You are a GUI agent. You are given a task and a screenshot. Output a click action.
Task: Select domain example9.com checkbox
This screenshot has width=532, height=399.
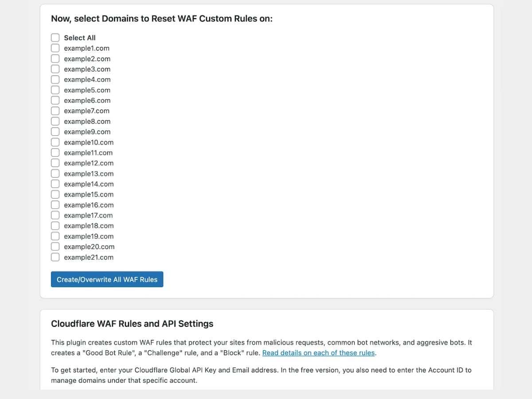55,132
